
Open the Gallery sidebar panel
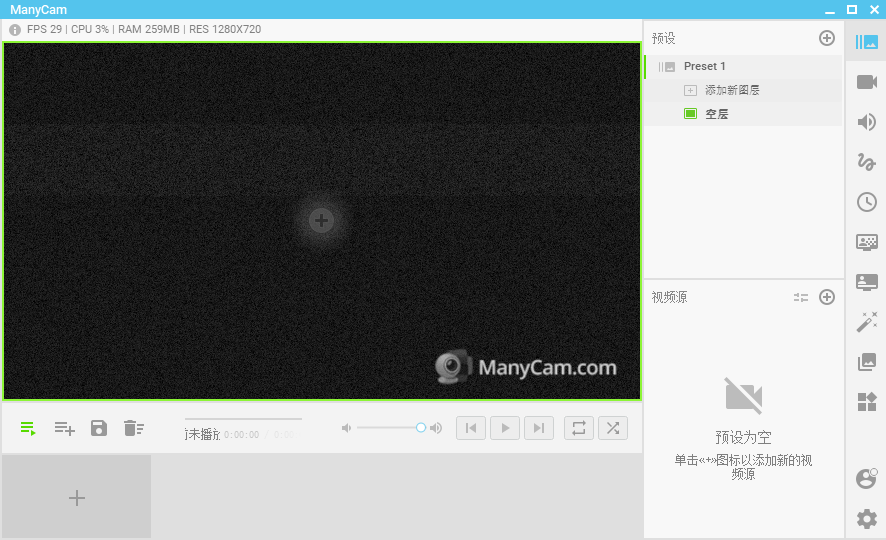pos(866,362)
